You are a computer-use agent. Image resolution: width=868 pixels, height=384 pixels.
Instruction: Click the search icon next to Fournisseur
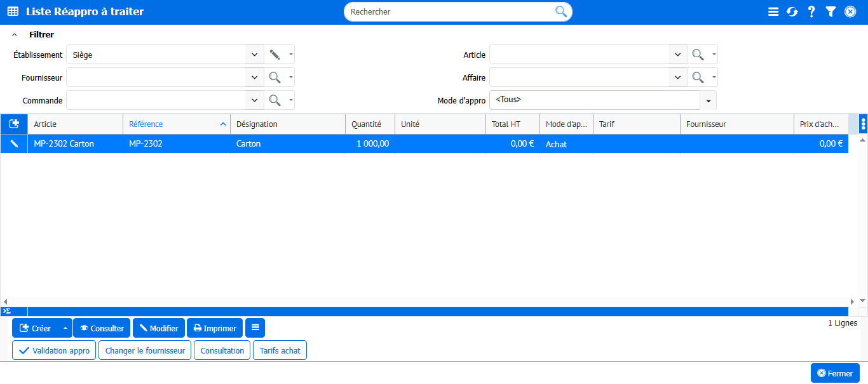pyautogui.click(x=275, y=77)
